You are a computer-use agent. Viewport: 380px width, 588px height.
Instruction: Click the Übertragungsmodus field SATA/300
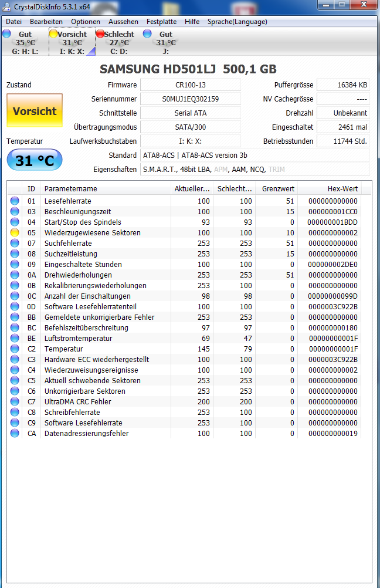[x=191, y=127]
